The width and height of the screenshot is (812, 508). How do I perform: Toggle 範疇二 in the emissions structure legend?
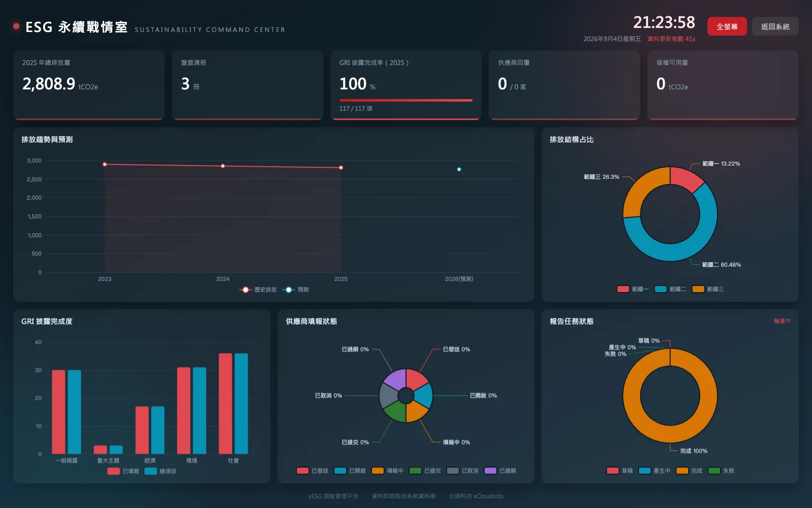(x=670, y=289)
